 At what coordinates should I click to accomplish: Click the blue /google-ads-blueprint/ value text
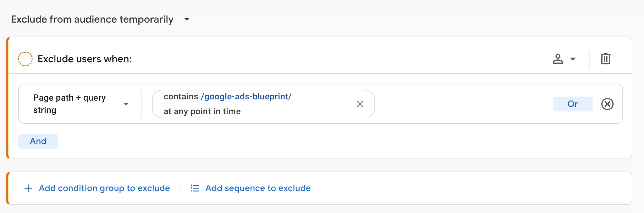[x=246, y=97]
